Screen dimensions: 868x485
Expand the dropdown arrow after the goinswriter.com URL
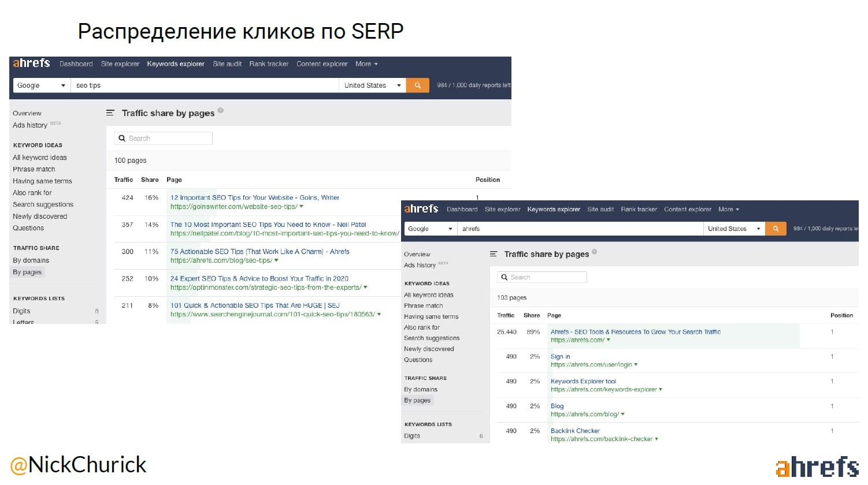(302, 207)
